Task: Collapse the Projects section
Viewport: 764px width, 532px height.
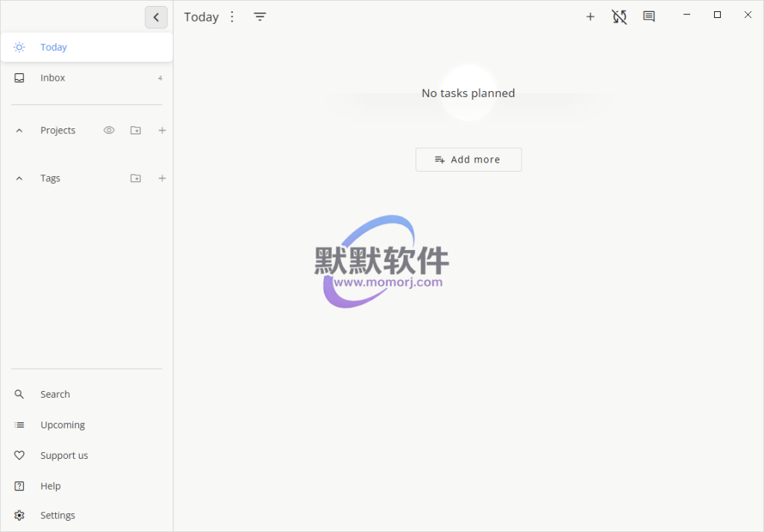Action: click(19, 131)
